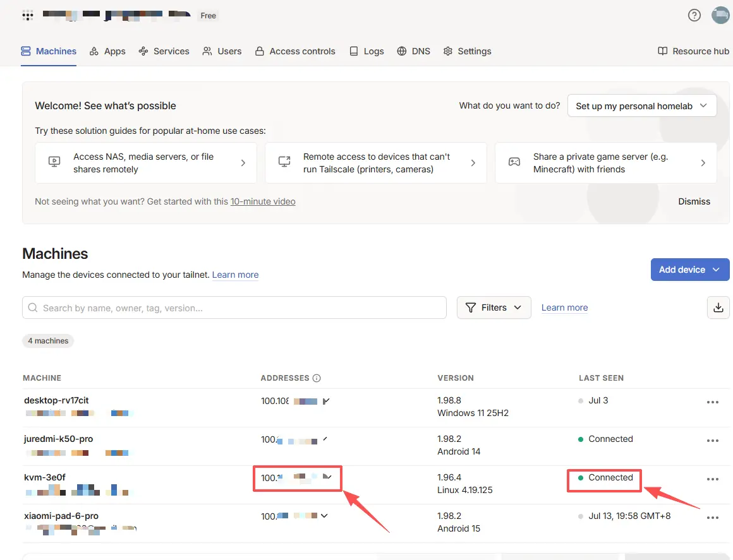Expand addresses for juredmi-k50-pro
The image size is (733, 560).
tap(325, 439)
